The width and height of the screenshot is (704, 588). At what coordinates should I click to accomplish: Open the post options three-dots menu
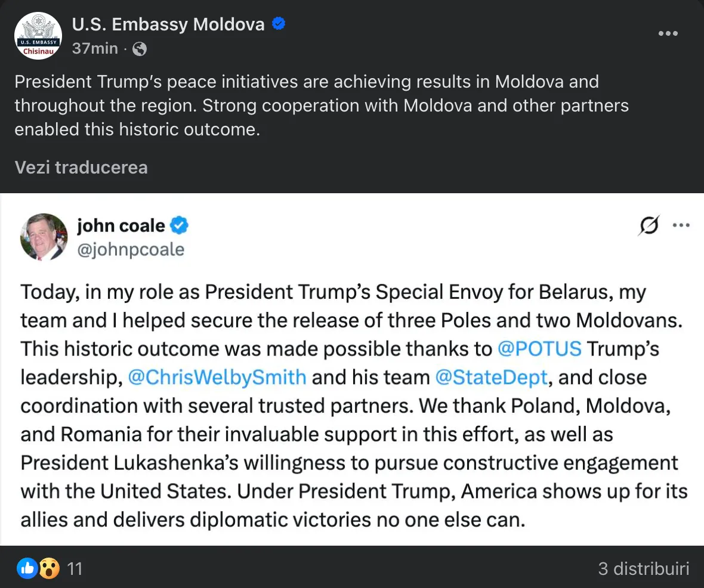668,33
